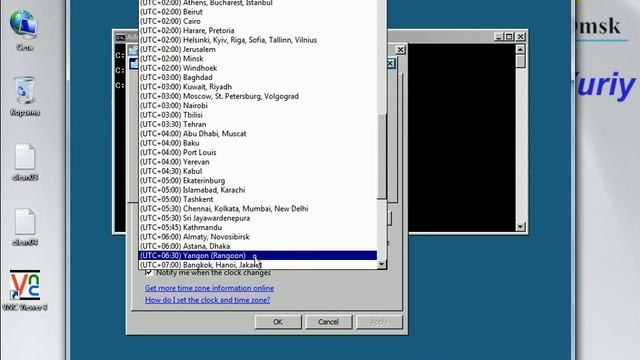Viewport: 640px width, 360px height.
Task: Click the greyed-out Apply button
Action: tap(379, 322)
